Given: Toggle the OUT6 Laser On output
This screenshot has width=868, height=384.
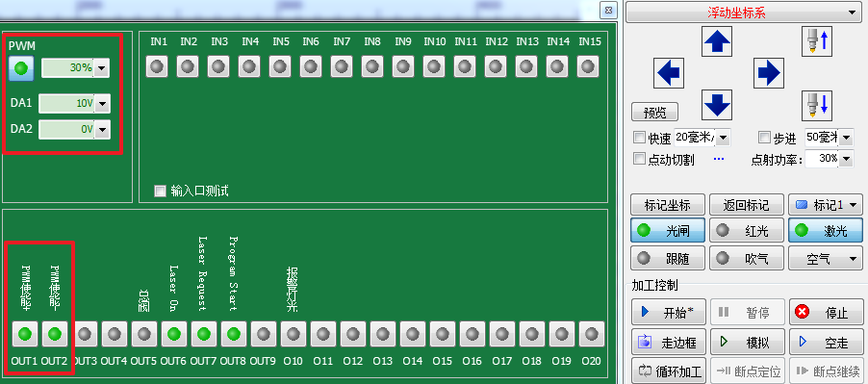Looking at the screenshot, I should [174, 334].
